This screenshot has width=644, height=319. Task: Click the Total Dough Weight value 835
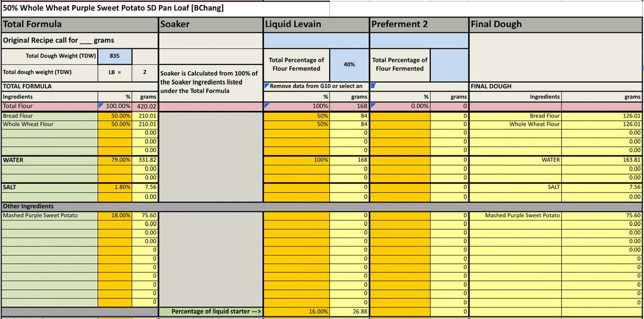[115, 56]
